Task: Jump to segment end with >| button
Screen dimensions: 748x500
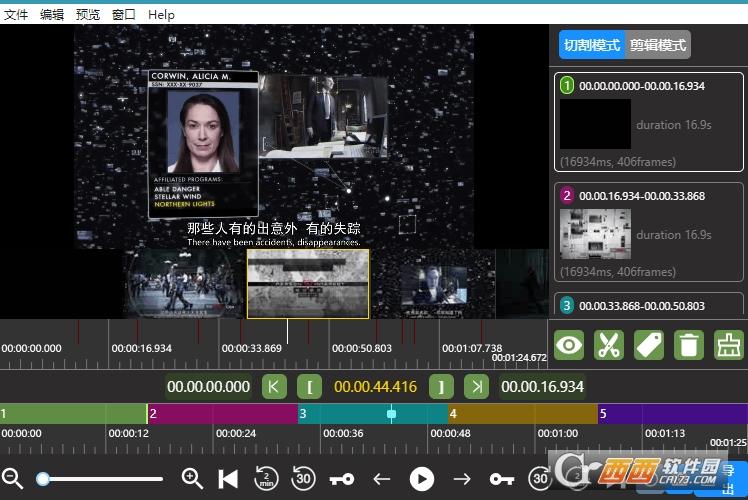Action: click(x=477, y=386)
